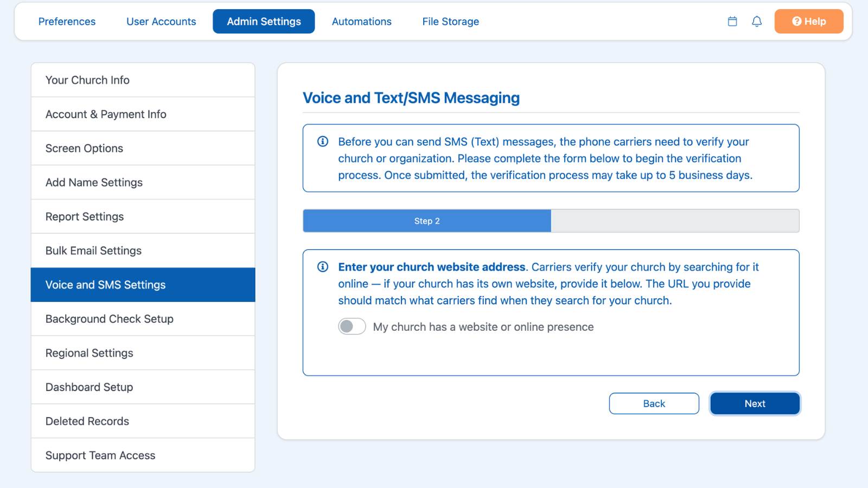Click the Step 2 progress bar
The width and height of the screenshot is (868, 488).
click(551, 221)
